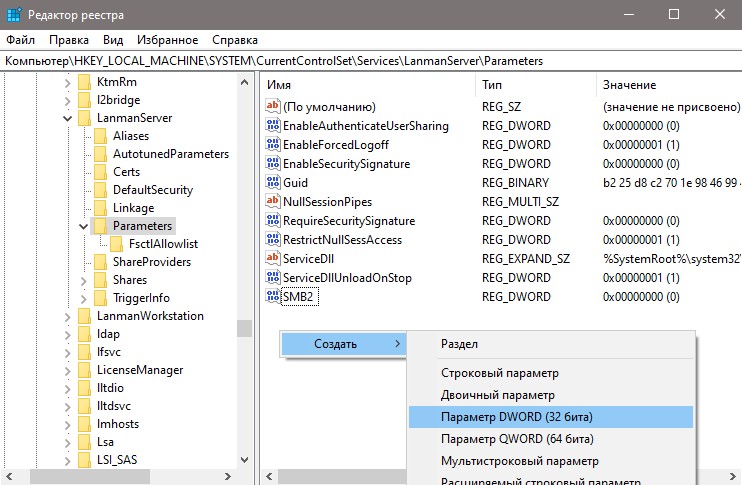Expand the l2bridge tree node
The width and height of the screenshot is (742, 485).
(67, 101)
